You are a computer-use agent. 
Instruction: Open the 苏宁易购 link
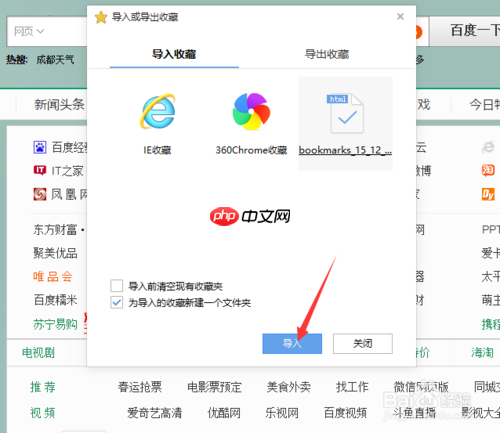55,324
